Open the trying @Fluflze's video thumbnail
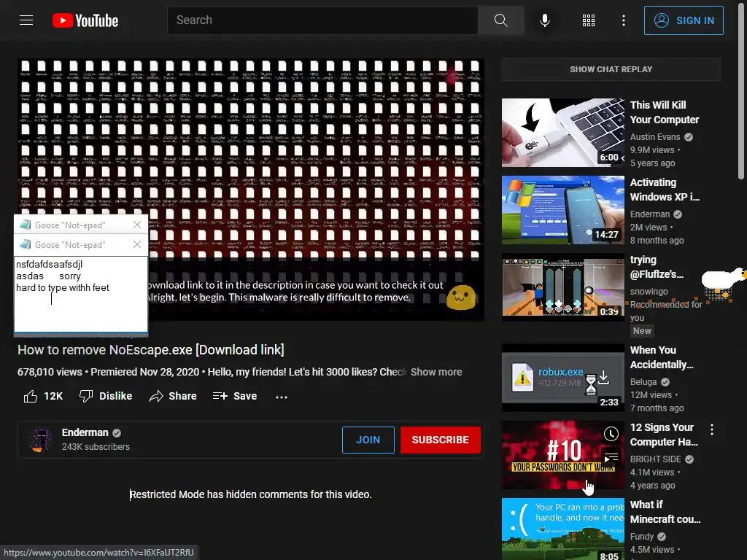 [563, 287]
